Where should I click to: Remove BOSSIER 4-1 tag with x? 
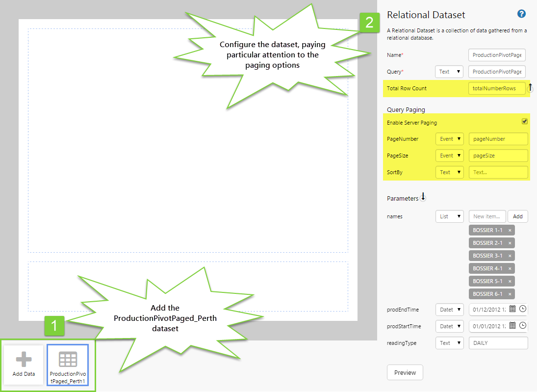(x=510, y=268)
